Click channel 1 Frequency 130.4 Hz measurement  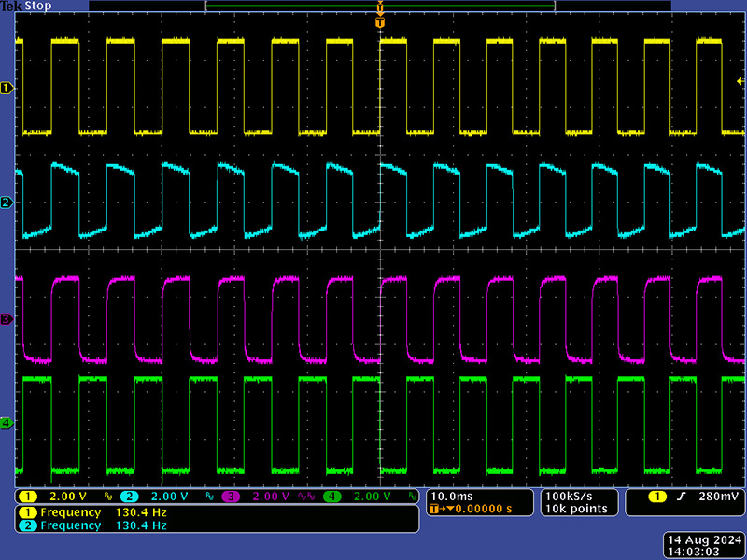92,512
